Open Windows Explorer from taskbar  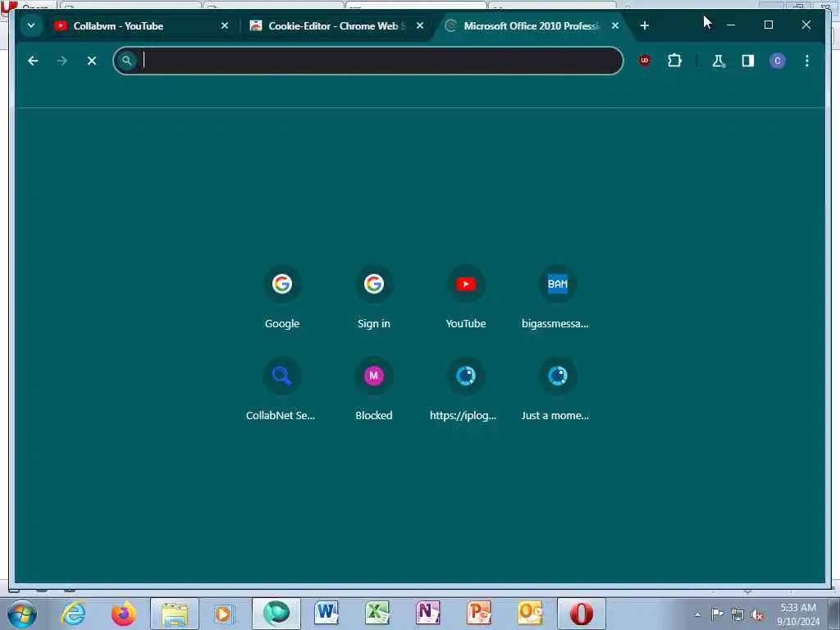[x=175, y=614]
